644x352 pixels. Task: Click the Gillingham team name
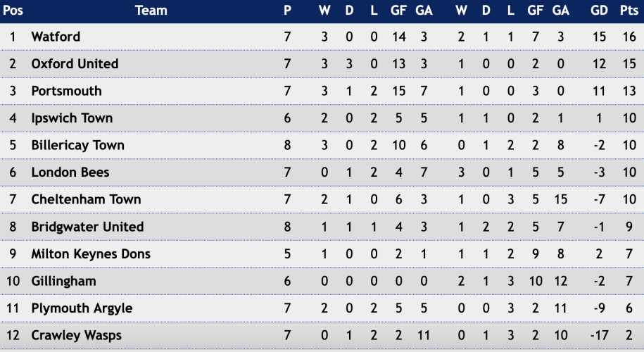coord(63,281)
